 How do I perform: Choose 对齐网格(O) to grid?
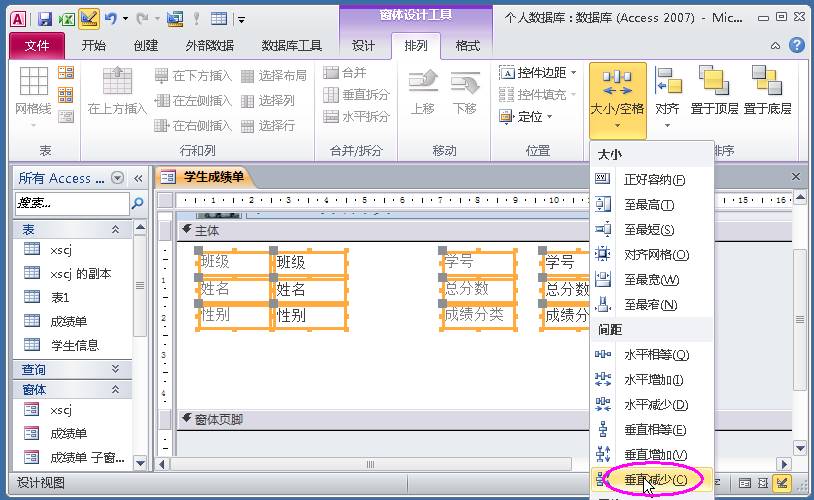tap(652, 254)
